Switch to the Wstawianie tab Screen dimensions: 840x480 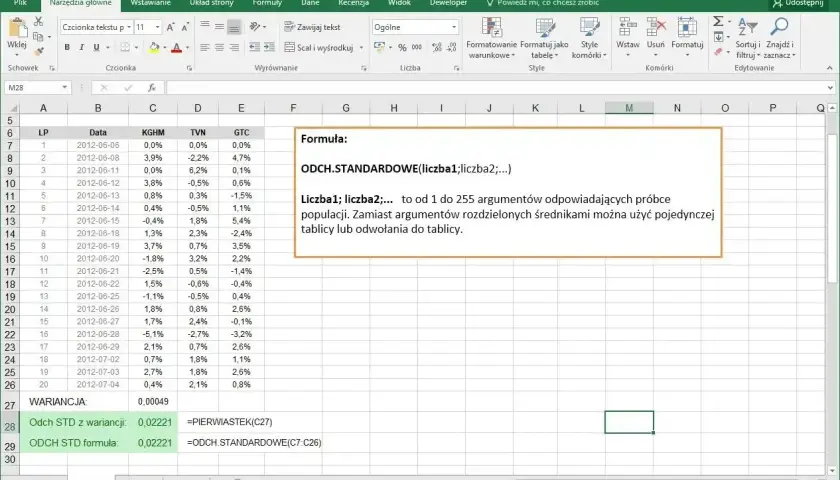click(x=151, y=3)
